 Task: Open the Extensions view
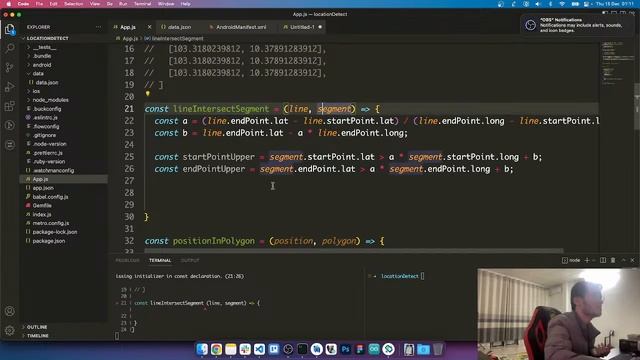point(10,106)
